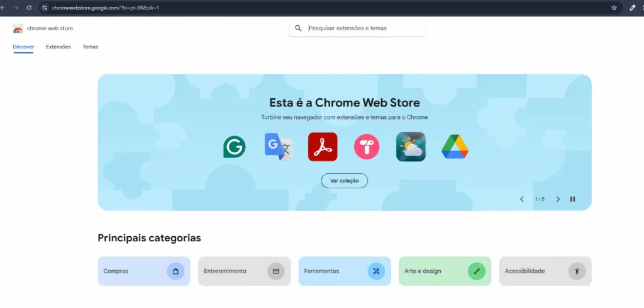Open the weather extension icon
The image size is (644, 308).
pyautogui.click(x=411, y=147)
